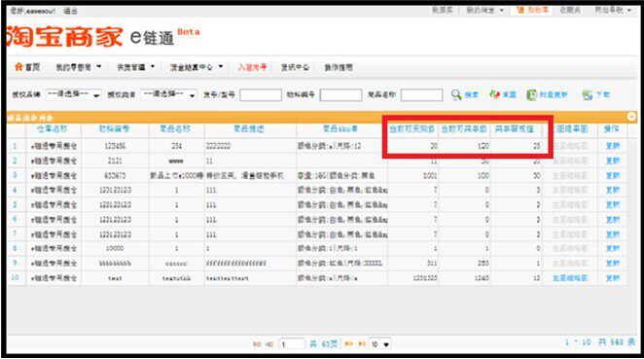644x359 pixels.
Task: Click the 下载 download button
Action: [602, 95]
